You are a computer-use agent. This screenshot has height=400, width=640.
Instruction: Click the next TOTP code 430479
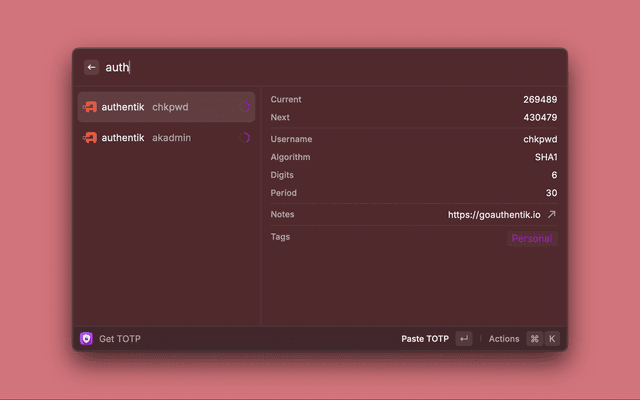[540, 117]
